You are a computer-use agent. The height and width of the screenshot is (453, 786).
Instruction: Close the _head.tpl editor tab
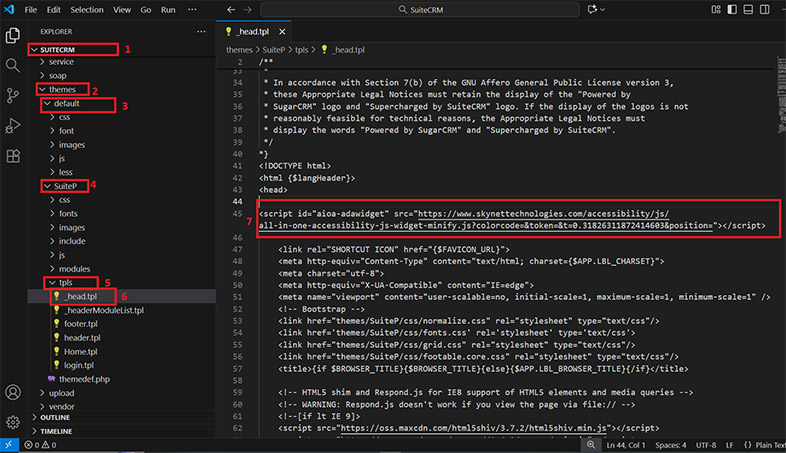[x=282, y=32]
